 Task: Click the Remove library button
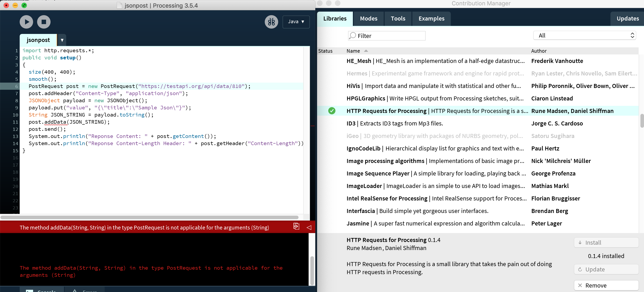[606, 285]
